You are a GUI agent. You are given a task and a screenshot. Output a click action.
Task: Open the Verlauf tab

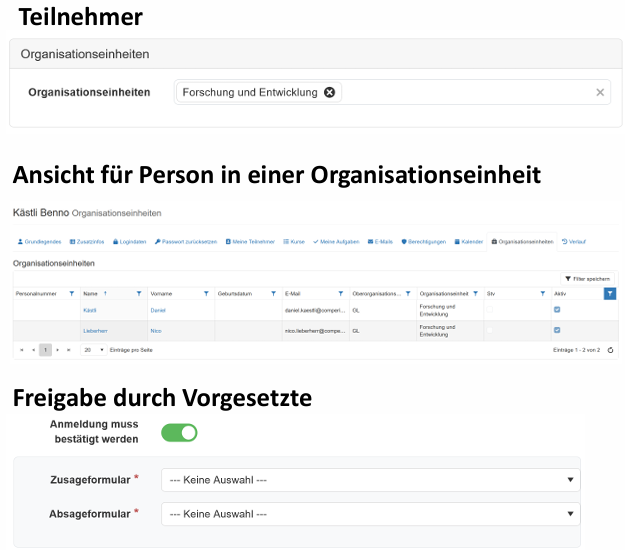574,242
